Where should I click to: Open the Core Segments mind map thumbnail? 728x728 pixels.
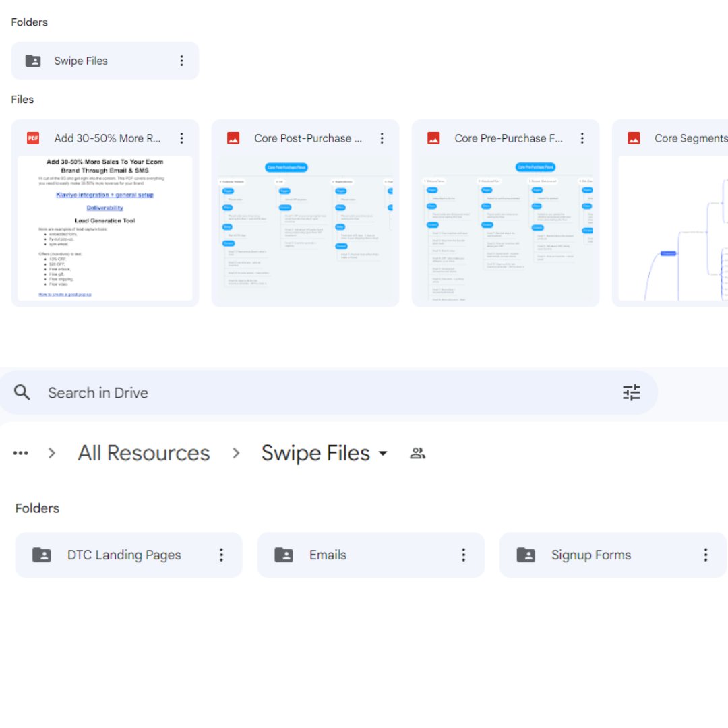(x=673, y=229)
